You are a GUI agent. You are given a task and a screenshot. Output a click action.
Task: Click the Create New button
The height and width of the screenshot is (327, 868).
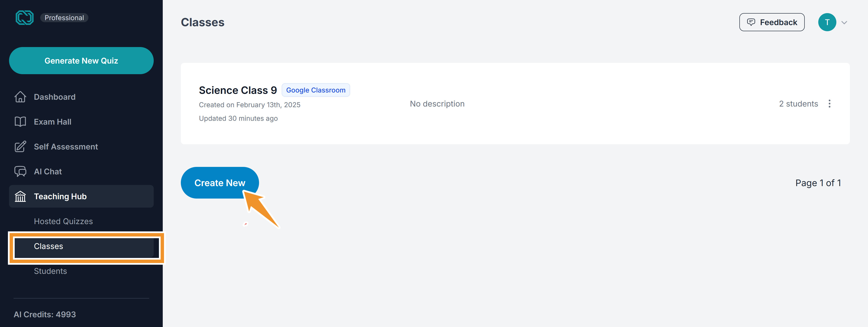click(220, 183)
